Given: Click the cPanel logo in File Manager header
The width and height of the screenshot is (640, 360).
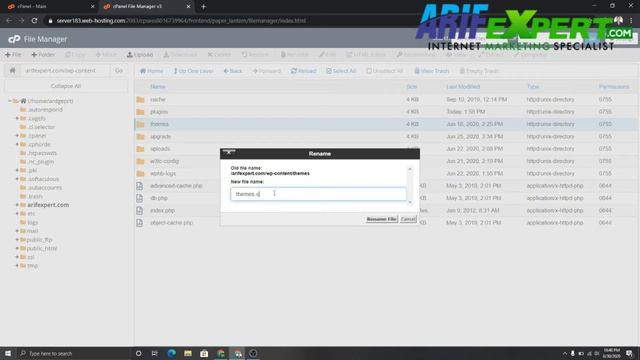Looking at the screenshot, I should 14,39.
